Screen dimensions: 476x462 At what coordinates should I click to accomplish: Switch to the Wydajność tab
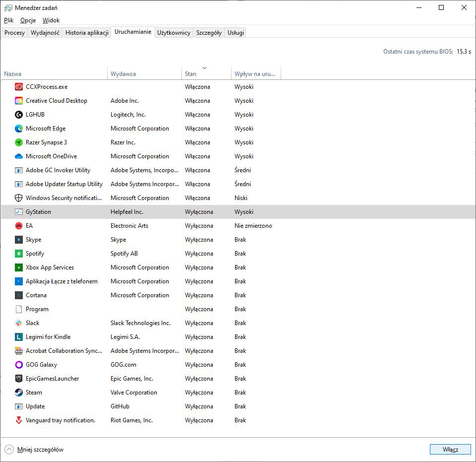pyautogui.click(x=45, y=33)
